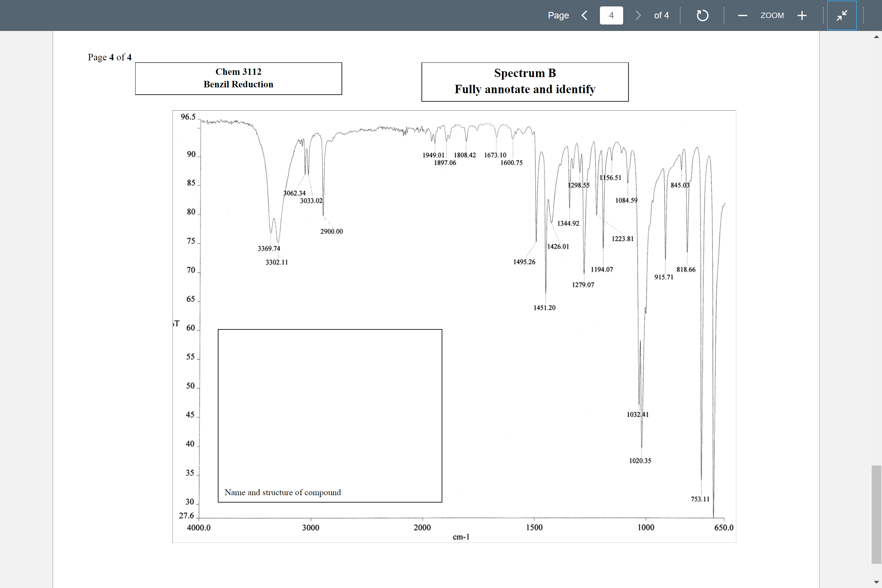Click the 3369.74 peak annotation
This screenshot has width=882, height=588.
[x=269, y=248]
